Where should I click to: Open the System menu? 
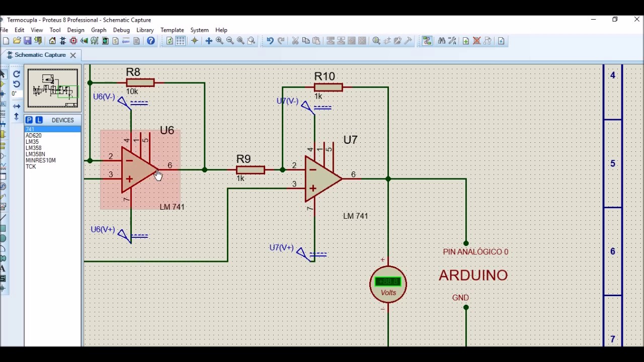pyautogui.click(x=199, y=30)
